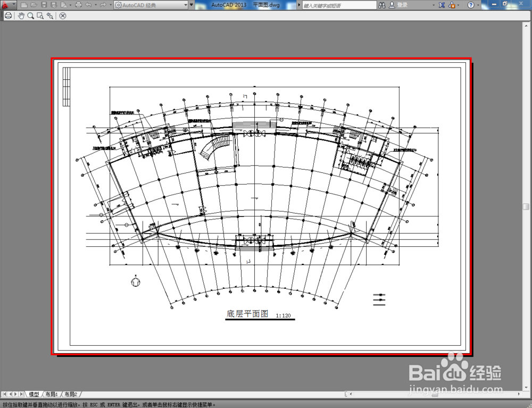Click the 底层平面图 drawing title

(x=247, y=314)
